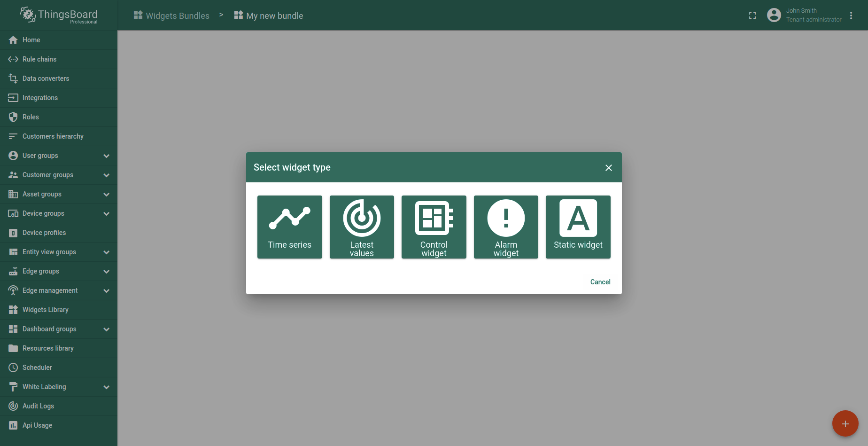Click the user avatar icon
The width and height of the screenshot is (868, 446).
(774, 15)
